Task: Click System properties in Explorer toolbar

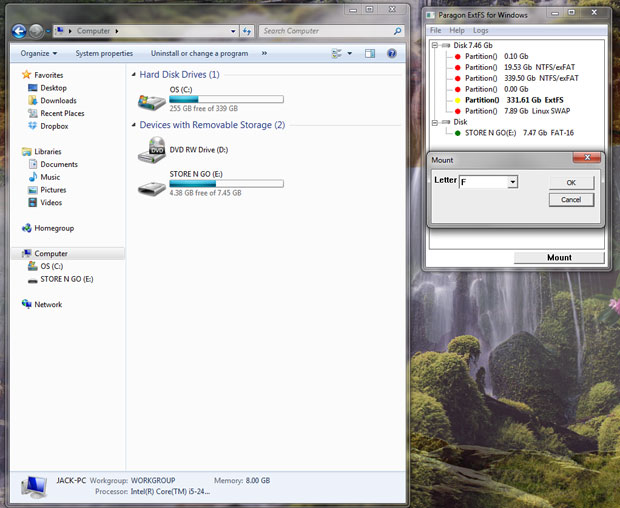Action: point(104,53)
